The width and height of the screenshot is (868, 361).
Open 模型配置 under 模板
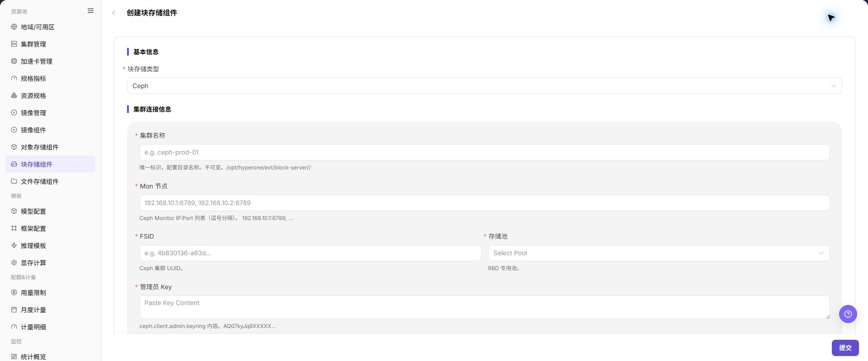pos(50,211)
